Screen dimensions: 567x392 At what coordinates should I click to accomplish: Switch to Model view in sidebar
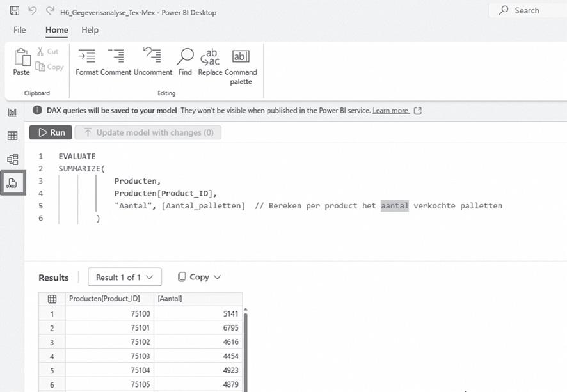pyautogui.click(x=12, y=159)
